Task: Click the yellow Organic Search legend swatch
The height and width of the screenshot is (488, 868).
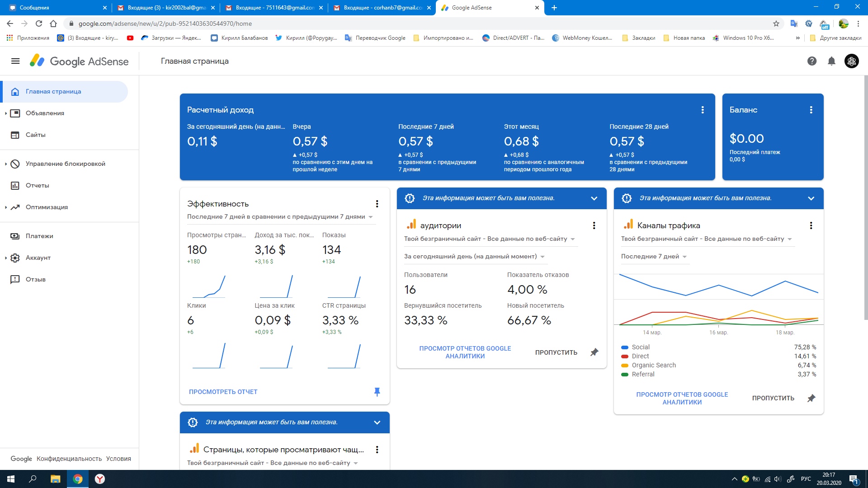Action: click(x=625, y=366)
